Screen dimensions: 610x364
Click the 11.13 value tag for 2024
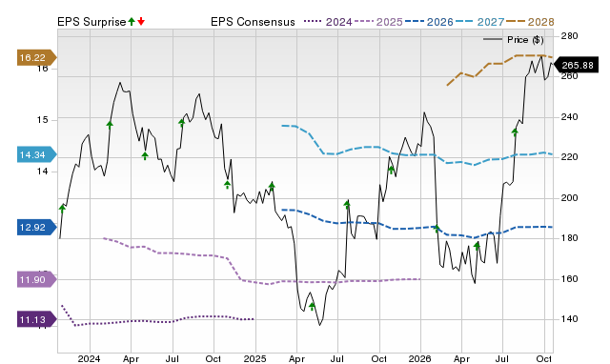point(36,319)
